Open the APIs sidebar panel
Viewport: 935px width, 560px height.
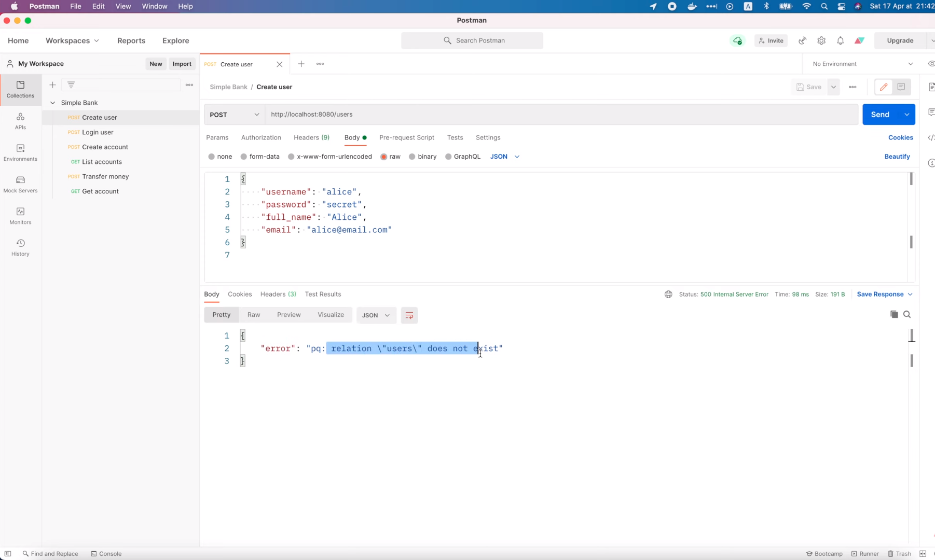tap(20, 121)
